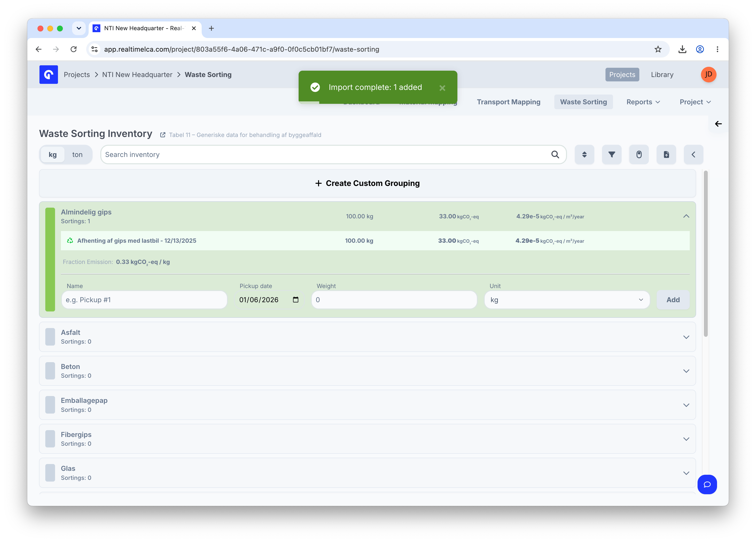The image size is (756, 542).
Task: Bookmark this page with star icon
Action: pos(658,49)
